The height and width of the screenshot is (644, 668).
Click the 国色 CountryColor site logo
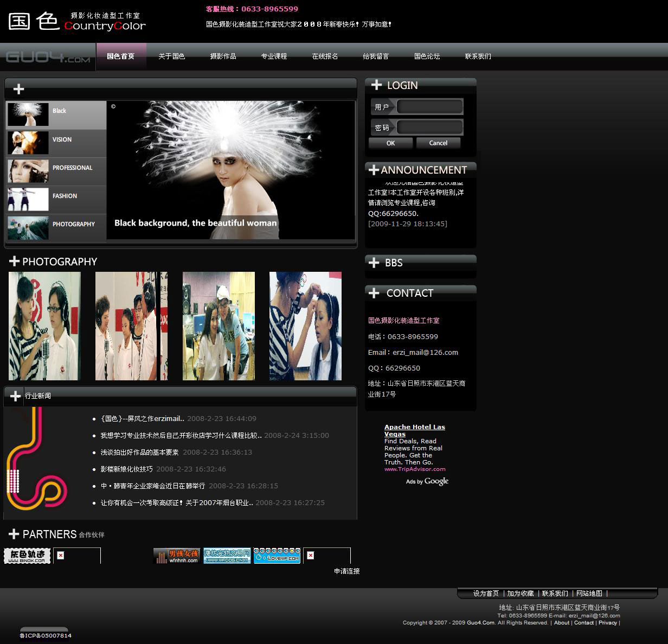(77, 22)
